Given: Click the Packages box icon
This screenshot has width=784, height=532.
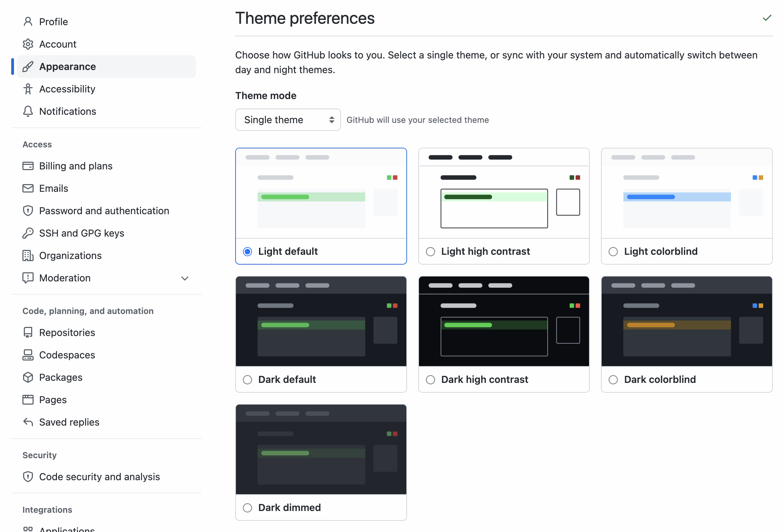Looking at the screenshot, I should [28, 377].
